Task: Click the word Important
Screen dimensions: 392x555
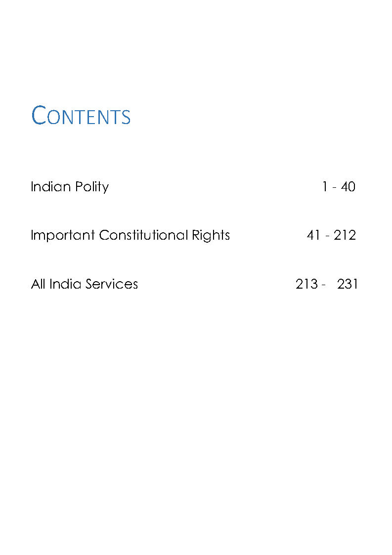Action: [x=63, y=235]
